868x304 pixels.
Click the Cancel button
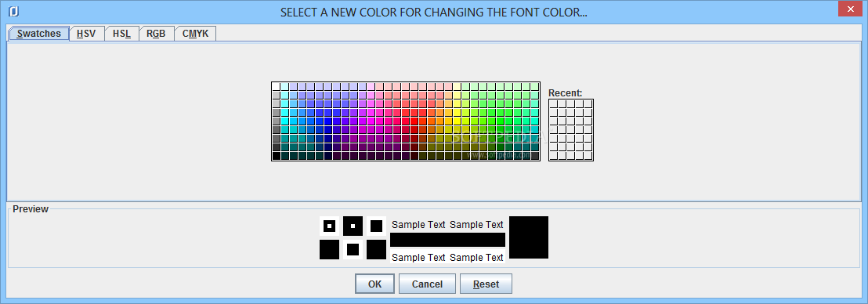pos(427,284)
